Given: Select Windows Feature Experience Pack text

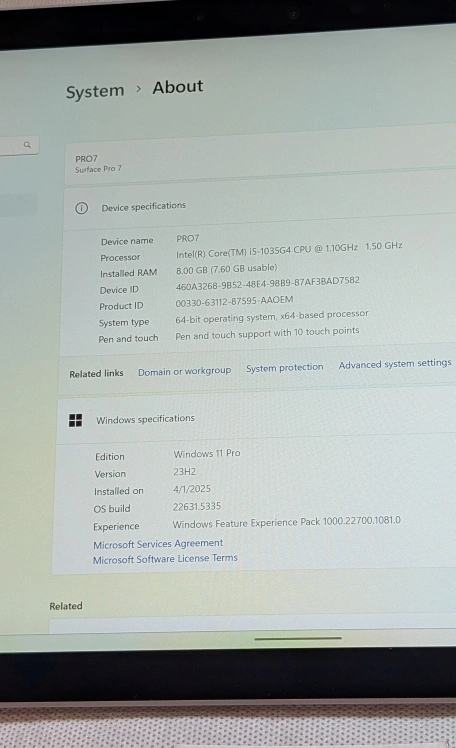Looking at the screenshot, I should coord(287,522).
